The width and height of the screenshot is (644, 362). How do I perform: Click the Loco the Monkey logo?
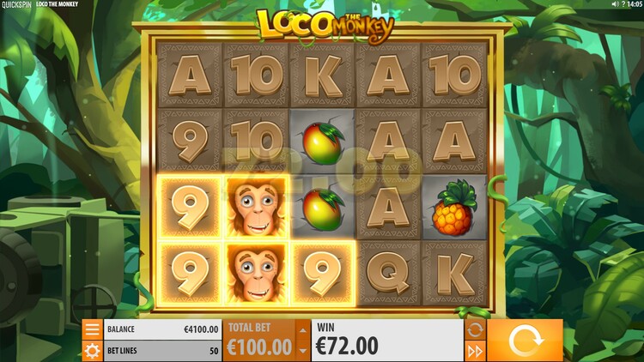324,26
